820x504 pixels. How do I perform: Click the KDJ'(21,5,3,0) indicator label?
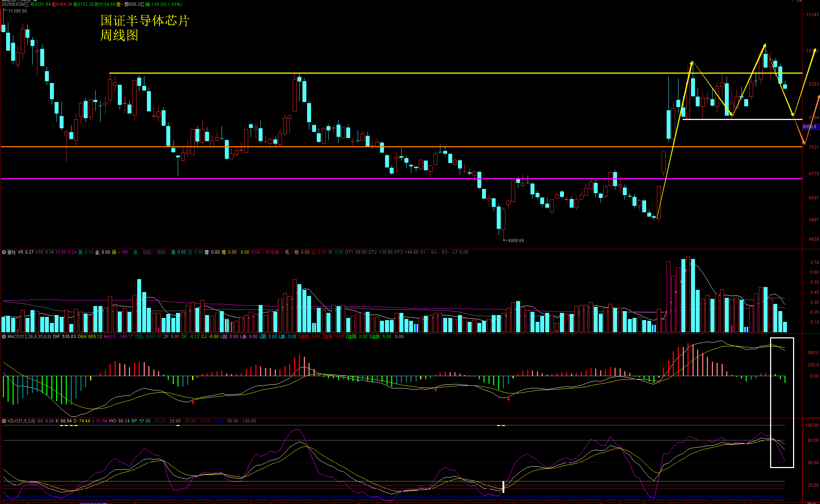pyautogui.click(x=21, y=421)
